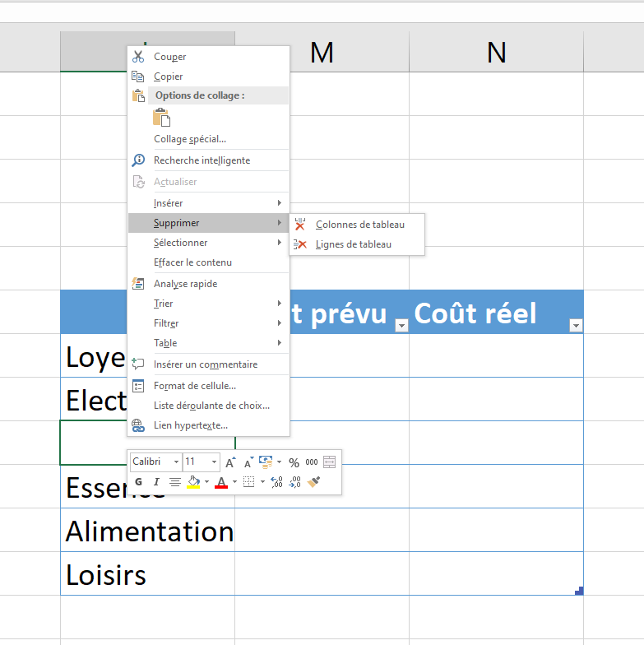Apply yellow fill color bucket
Screen dimensions: 644x645
[x=193, y=482]
